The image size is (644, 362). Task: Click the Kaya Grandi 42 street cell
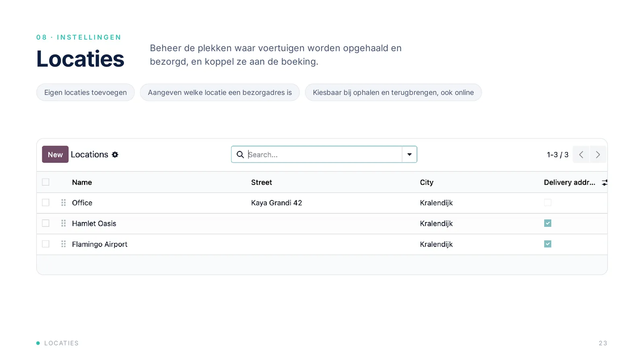coord(277,203)
